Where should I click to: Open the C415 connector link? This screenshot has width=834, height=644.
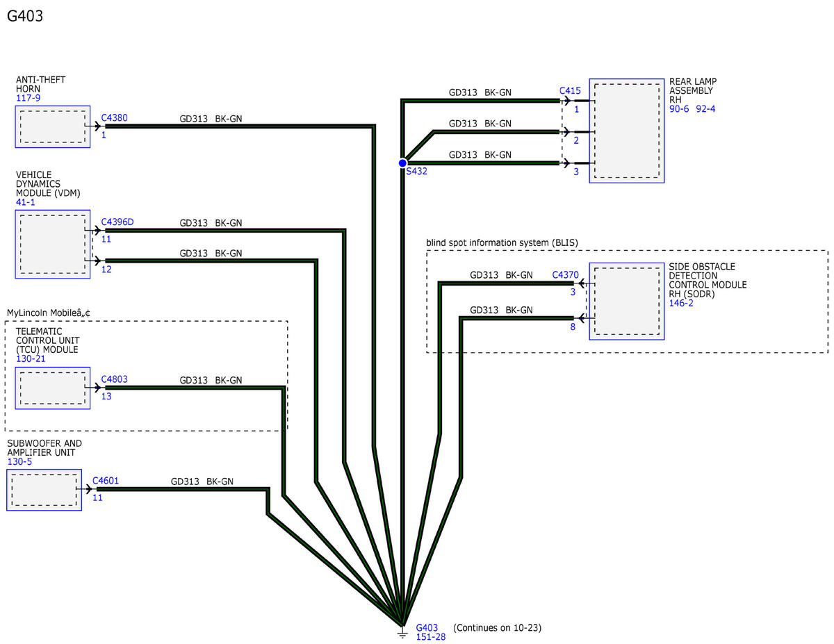tap(570, 90)
